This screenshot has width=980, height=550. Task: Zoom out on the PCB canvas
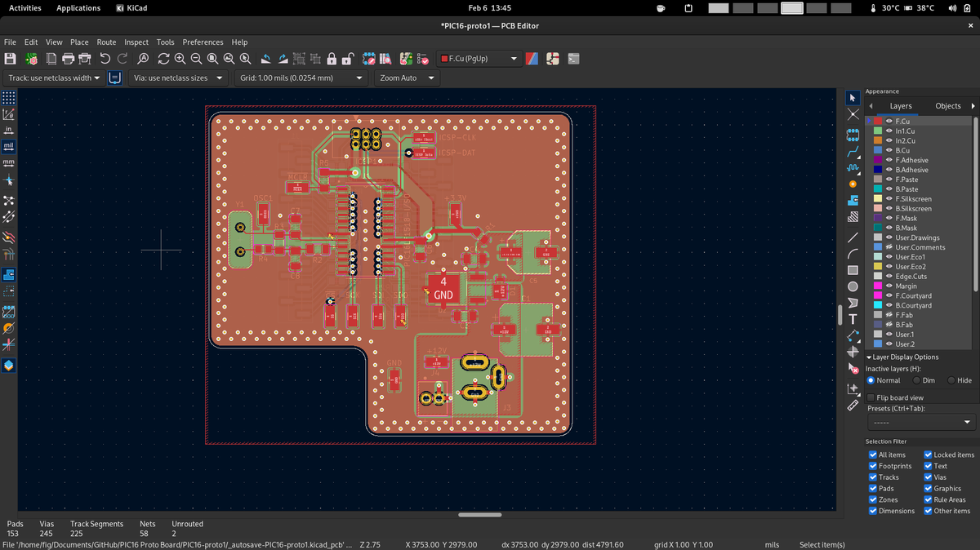point(196,59)
